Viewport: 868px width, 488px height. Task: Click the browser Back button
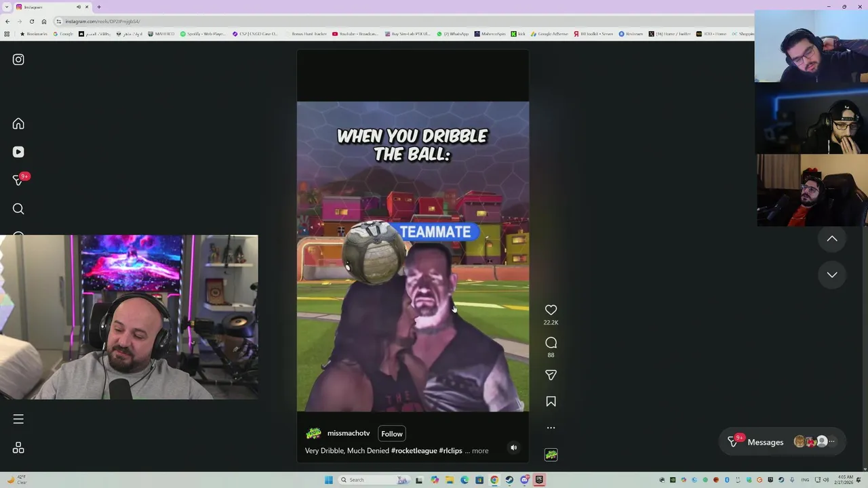(7, 22)
